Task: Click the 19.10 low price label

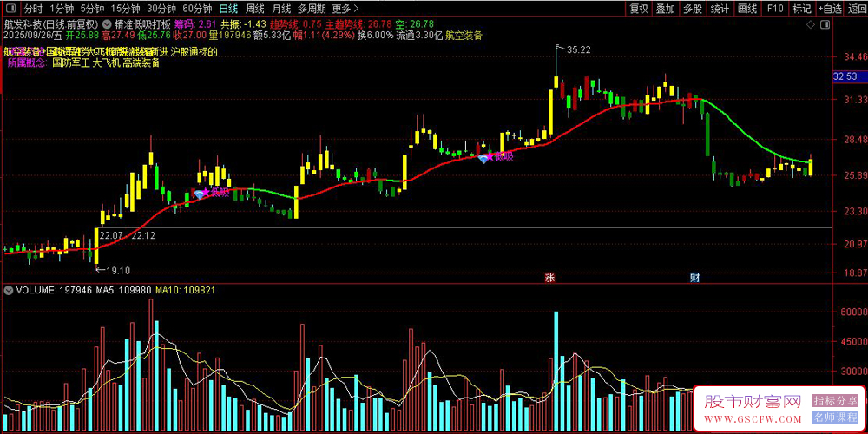Action: (118, 270)
